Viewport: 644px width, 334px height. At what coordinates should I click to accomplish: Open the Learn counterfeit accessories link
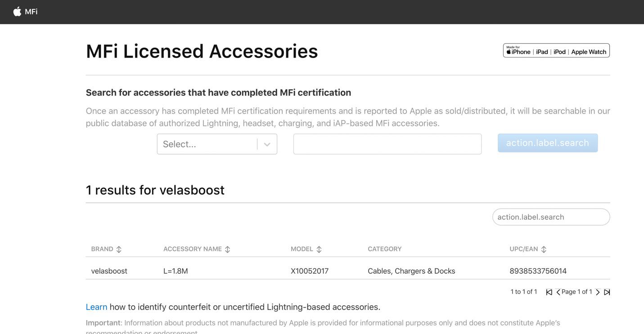[96, 307]
